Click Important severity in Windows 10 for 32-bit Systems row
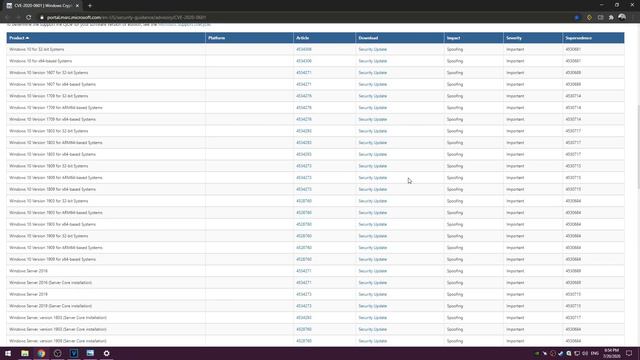640x360 pixels. click(x=515, y=49)
